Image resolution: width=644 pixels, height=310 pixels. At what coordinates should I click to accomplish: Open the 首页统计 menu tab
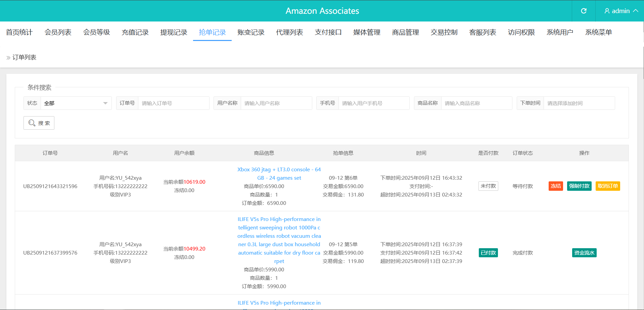pos(19,32)
